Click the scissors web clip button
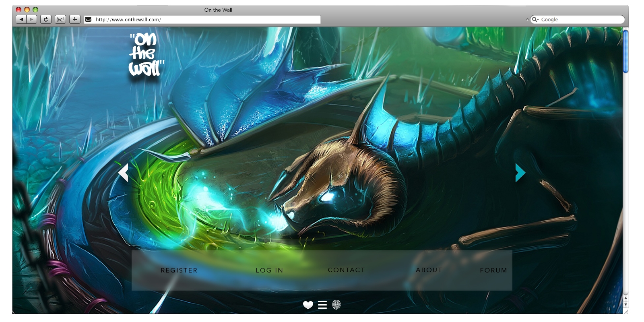Image resolution: width=644 pixels, height=322 pixels. click(x=60, y=19)
